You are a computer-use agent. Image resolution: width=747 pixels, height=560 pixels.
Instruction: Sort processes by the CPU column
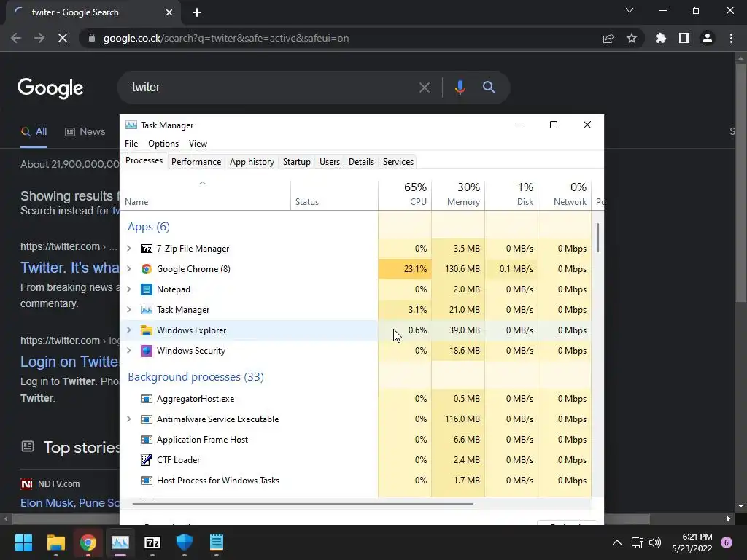click(405, 195)
